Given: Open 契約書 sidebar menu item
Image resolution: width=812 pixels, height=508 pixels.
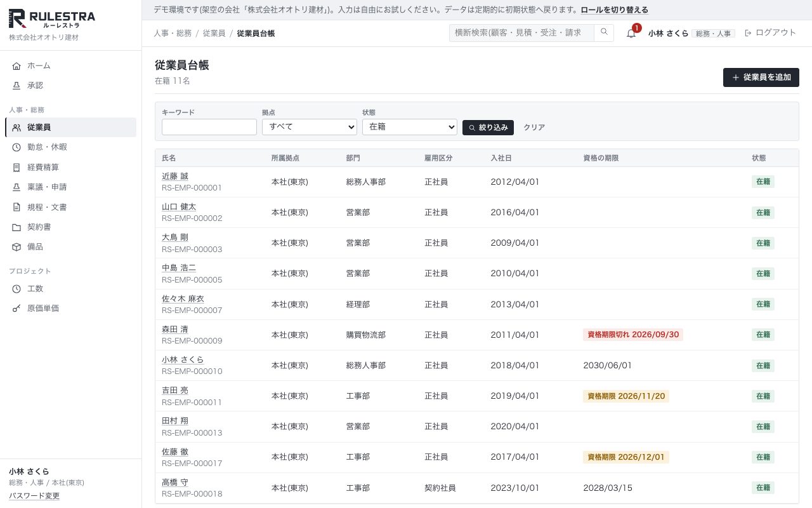Looking at the screenshot, I should point(70,227).
